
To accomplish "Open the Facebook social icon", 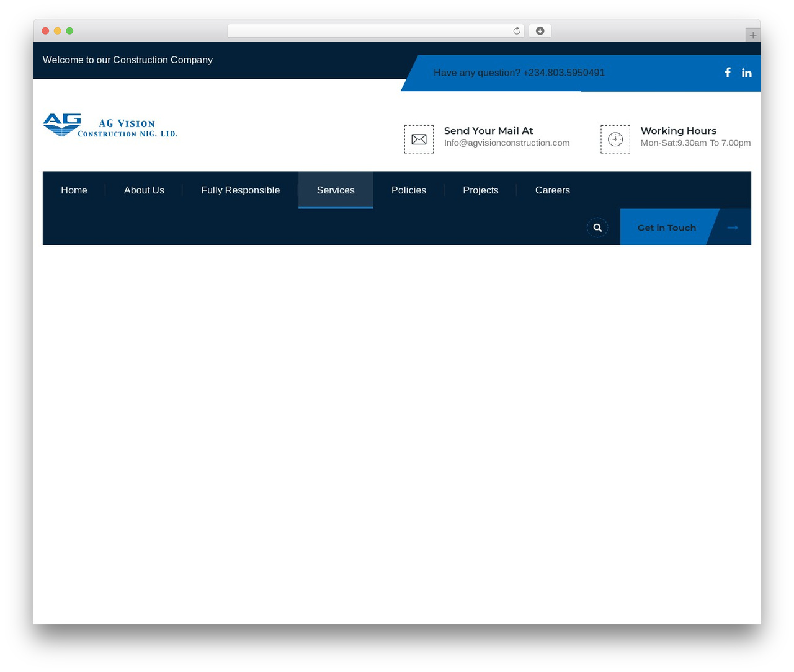I will click(x=728, y=73).
